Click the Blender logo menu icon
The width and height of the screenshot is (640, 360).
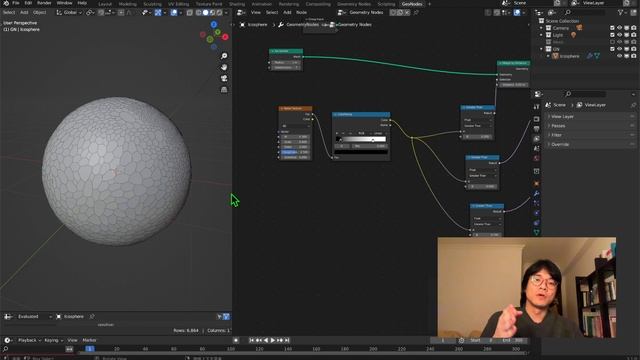pyautogui.click(x=6, y=3)
